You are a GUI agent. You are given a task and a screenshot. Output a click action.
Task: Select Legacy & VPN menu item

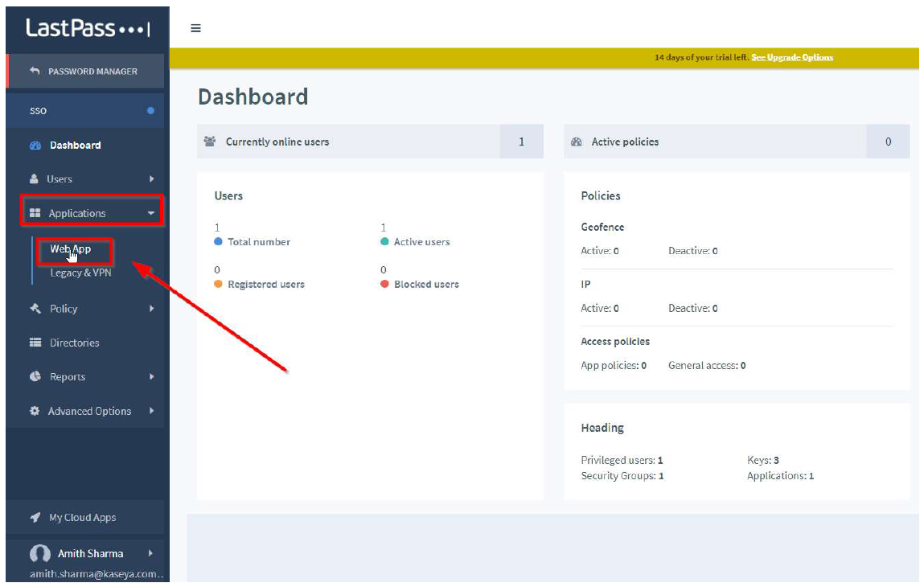80,273
